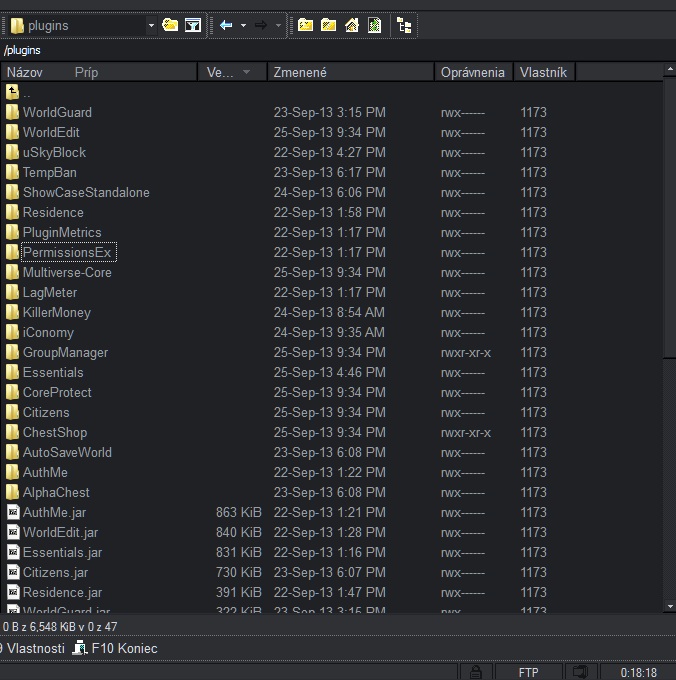Viewport: 676px width, 680px height.
Task: Click the Vlastnosti properties button
Action: click(32, 648)
